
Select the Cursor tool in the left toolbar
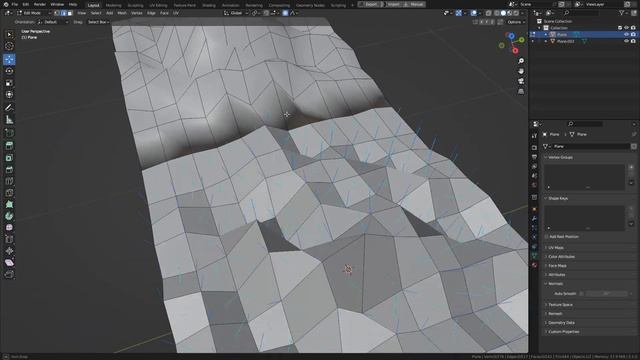[x=9, y=46]
